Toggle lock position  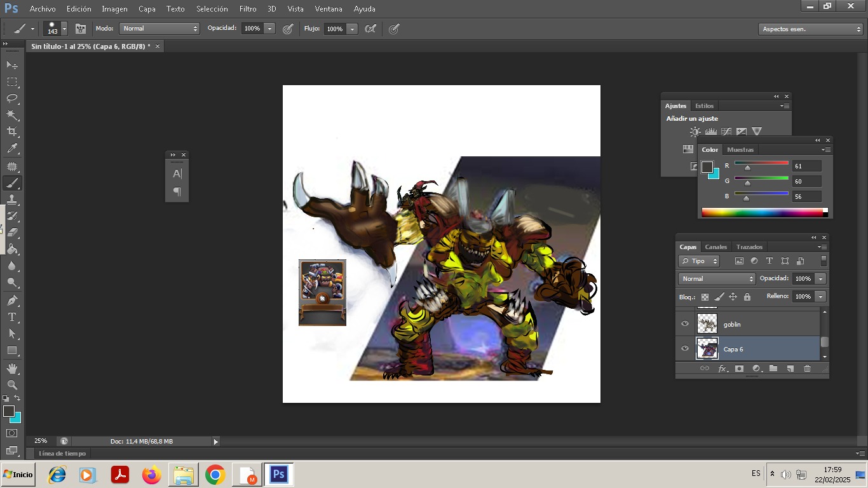click(x=733, y=297)
